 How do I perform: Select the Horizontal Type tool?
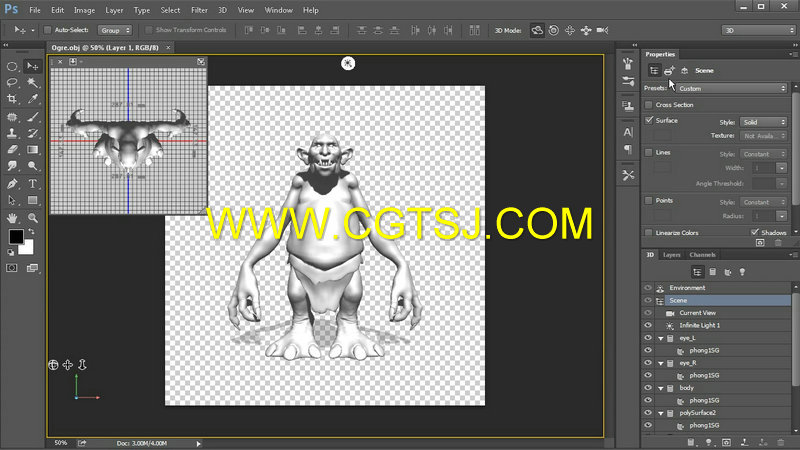pos(33,184)
